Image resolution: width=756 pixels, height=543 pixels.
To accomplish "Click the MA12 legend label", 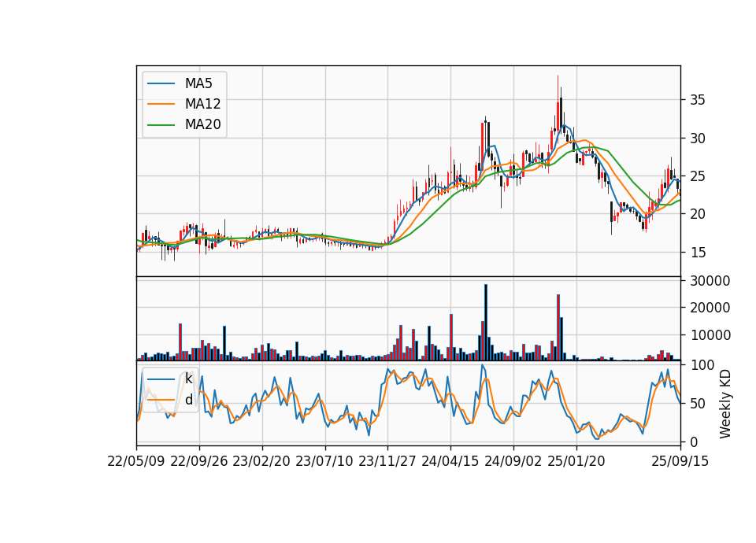I will [202, 104].
